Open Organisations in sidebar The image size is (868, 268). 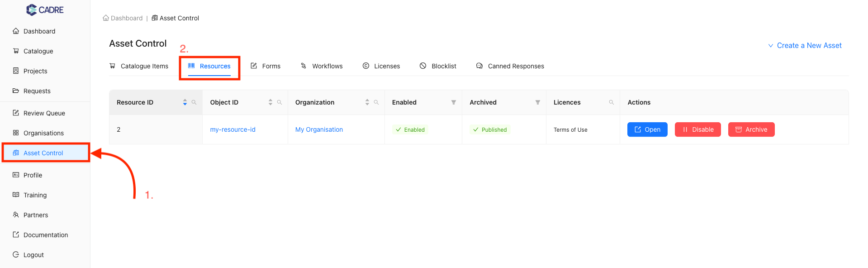[45, 133]
